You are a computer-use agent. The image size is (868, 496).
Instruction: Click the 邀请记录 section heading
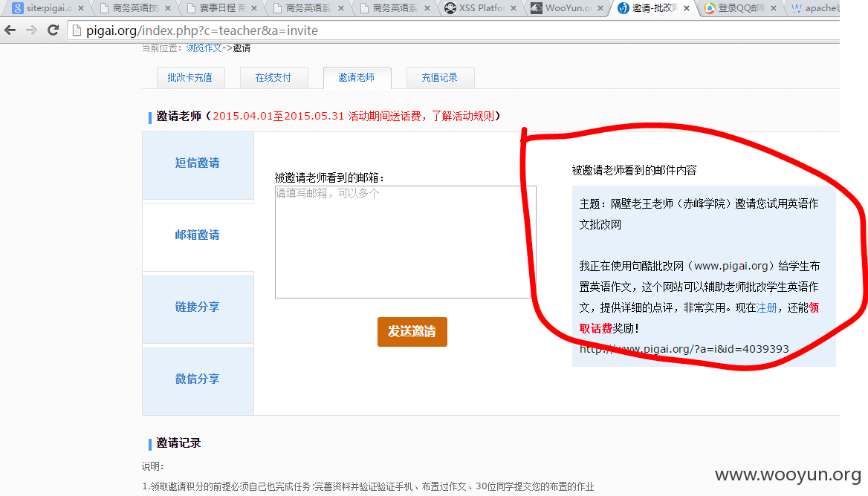178,443
